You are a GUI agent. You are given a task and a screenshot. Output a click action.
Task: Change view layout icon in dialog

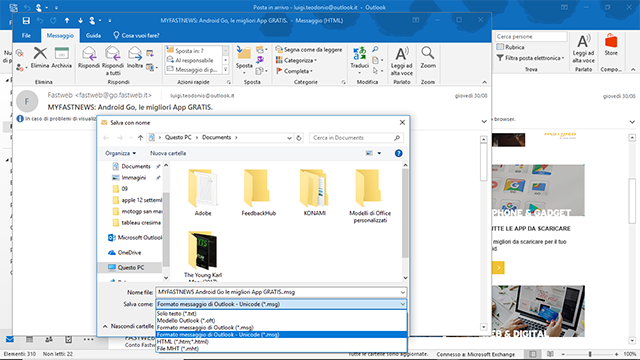point(369,153)
